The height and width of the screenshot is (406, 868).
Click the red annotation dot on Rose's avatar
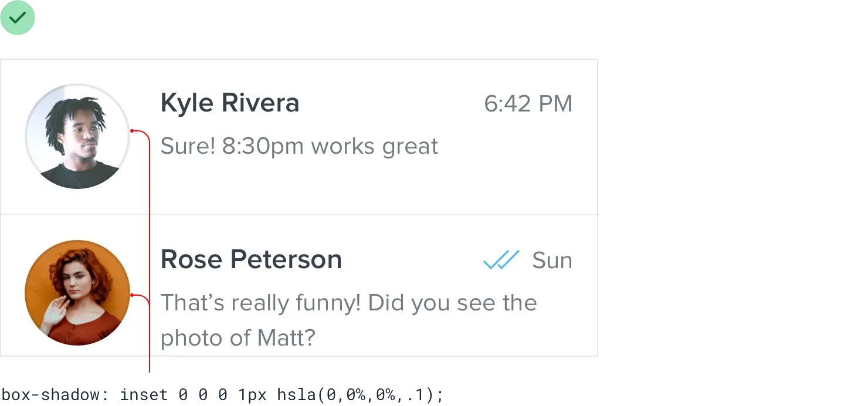tap(132, 295)
